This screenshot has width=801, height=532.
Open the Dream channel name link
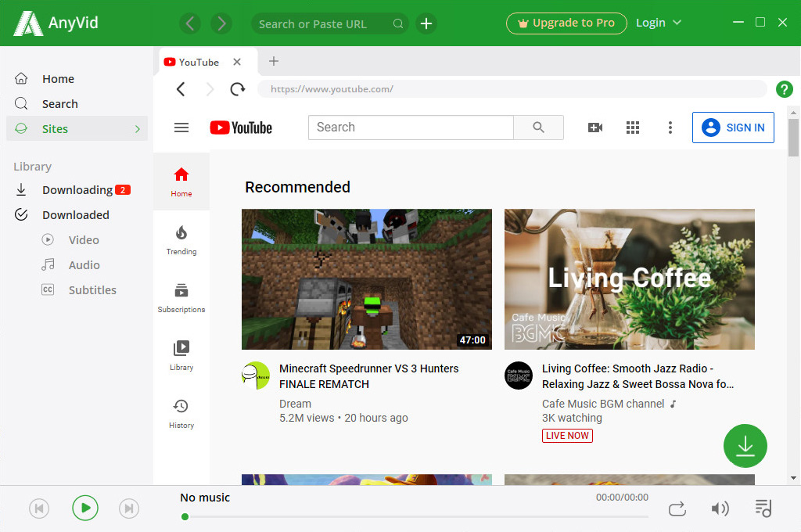295,404
